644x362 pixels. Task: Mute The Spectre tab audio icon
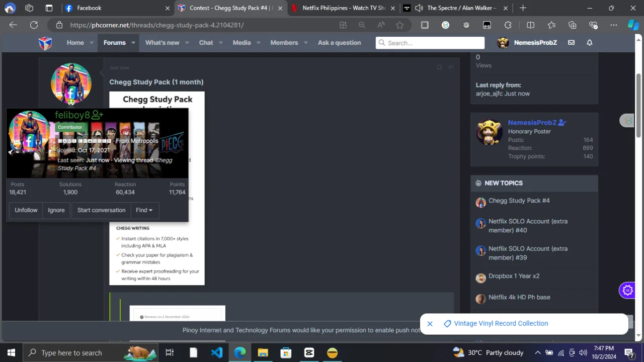coord(418,8)
